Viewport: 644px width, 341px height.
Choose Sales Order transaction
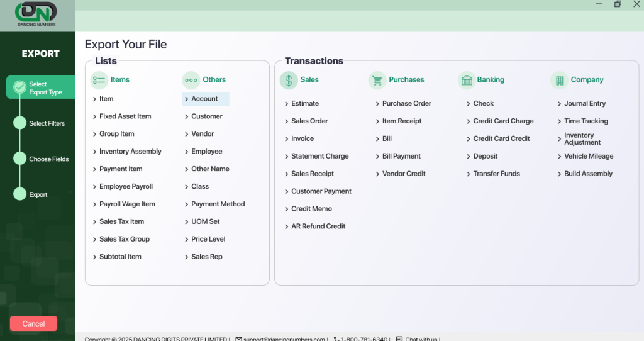(309, 121)
